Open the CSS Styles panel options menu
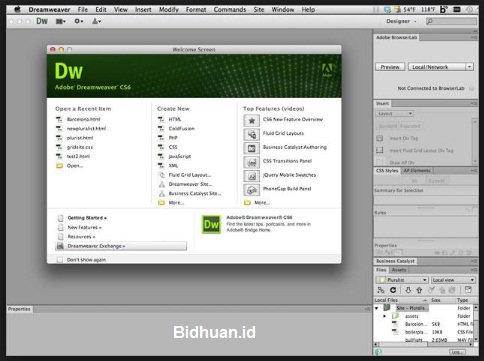The width and height of the screenshot is (484, 361). click(474, 171)
